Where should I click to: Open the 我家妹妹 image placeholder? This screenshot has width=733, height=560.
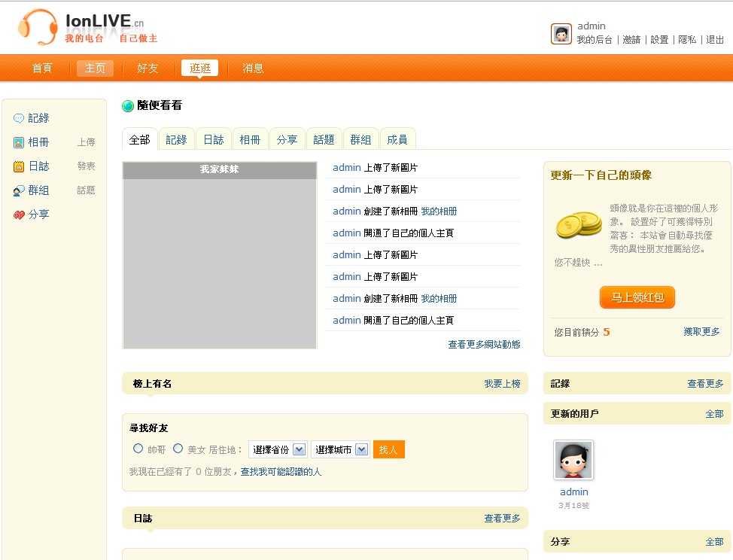220,255
